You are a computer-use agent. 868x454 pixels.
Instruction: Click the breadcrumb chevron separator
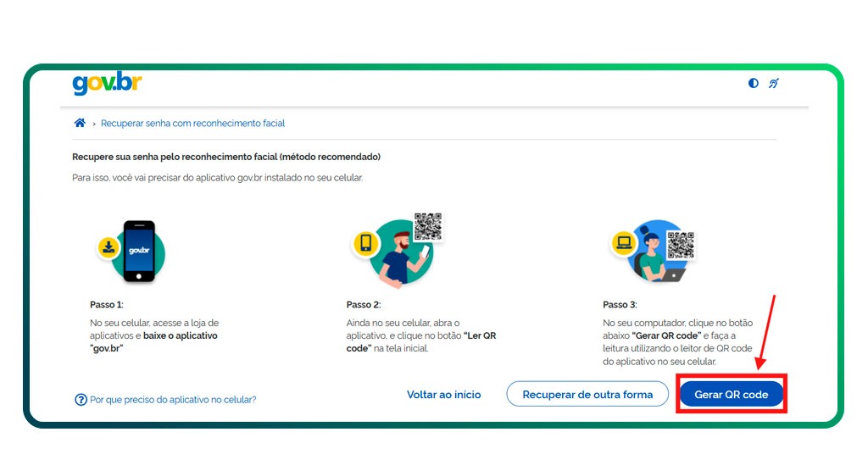(x=93, y=124)
